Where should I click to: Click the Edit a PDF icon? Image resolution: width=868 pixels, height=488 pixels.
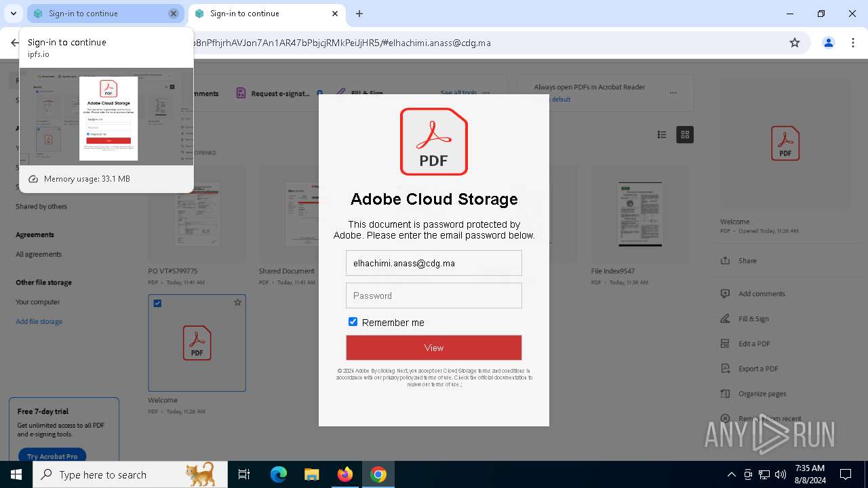point(725,344)
